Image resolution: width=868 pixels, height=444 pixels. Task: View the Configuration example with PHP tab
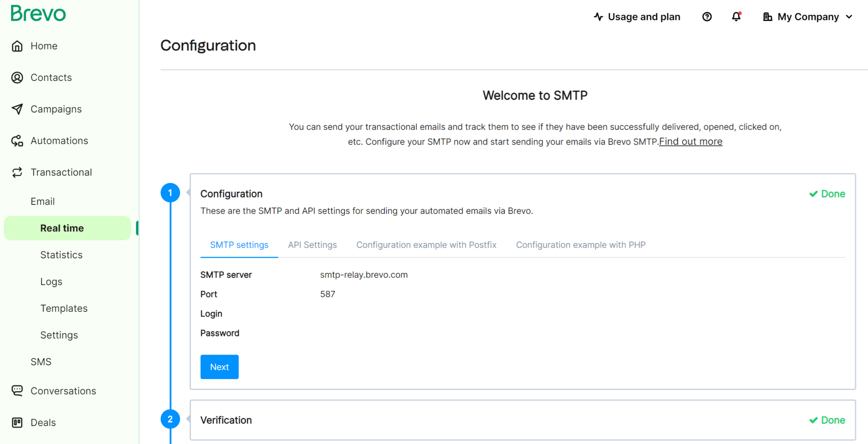[x=581, y=245]
